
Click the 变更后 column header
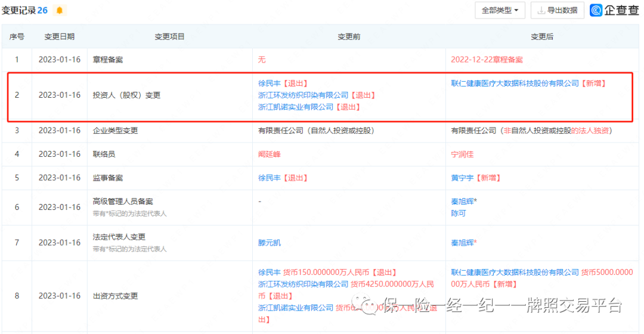pyautogui.click(x=542, y=36)
